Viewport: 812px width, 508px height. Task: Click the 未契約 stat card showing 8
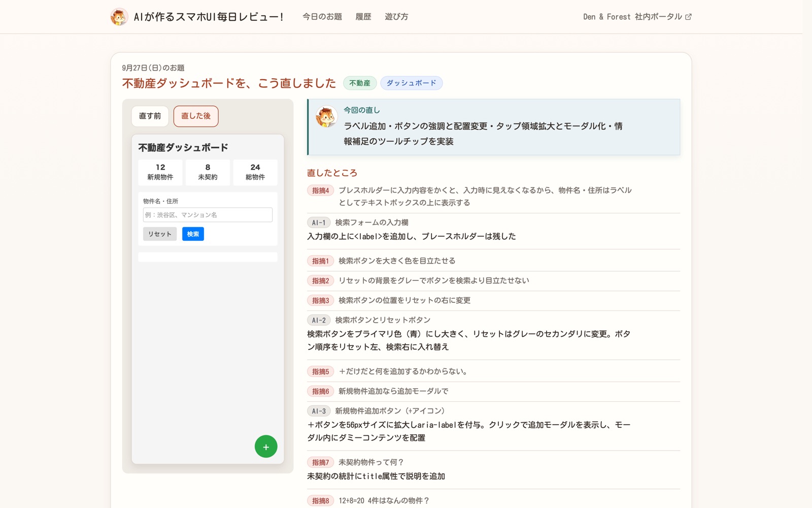(x=208, y=172)
